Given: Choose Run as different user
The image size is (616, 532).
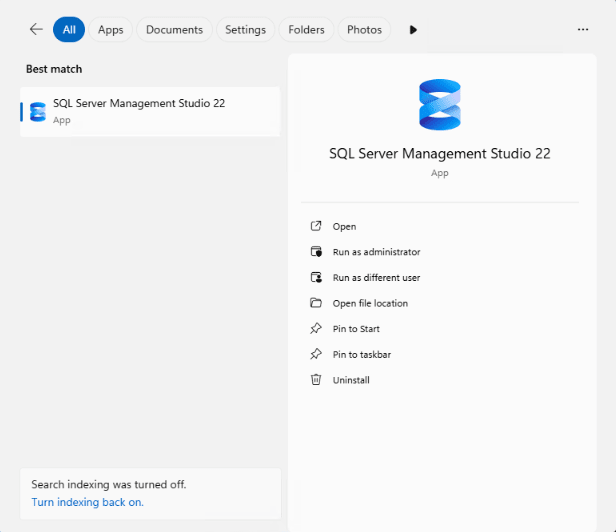Looking at the screenshot, I should [376, 278].
